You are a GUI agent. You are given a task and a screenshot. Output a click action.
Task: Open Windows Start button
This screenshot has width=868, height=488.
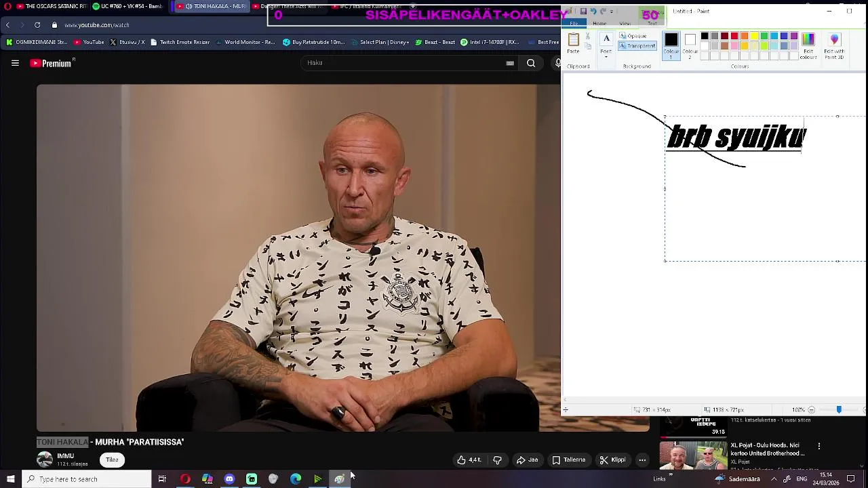[x=10, y=479]
